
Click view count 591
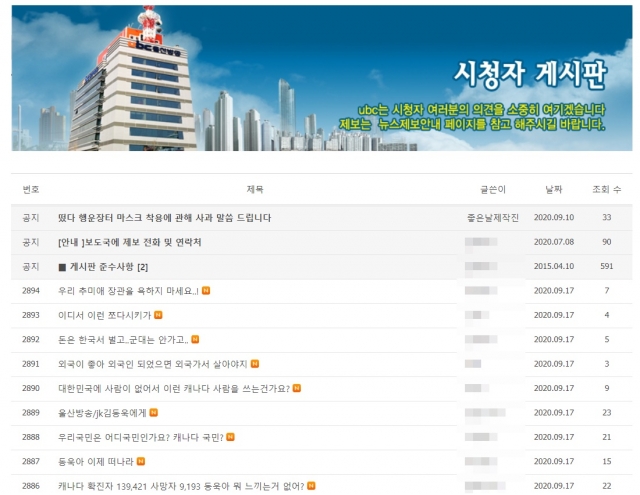(x=607, y=266)
